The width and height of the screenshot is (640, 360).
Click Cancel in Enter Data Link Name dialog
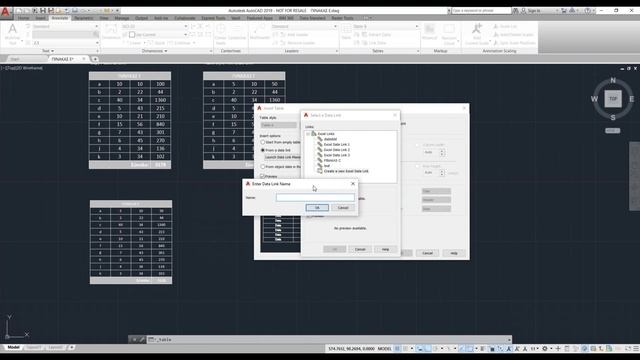click(343, 208)
